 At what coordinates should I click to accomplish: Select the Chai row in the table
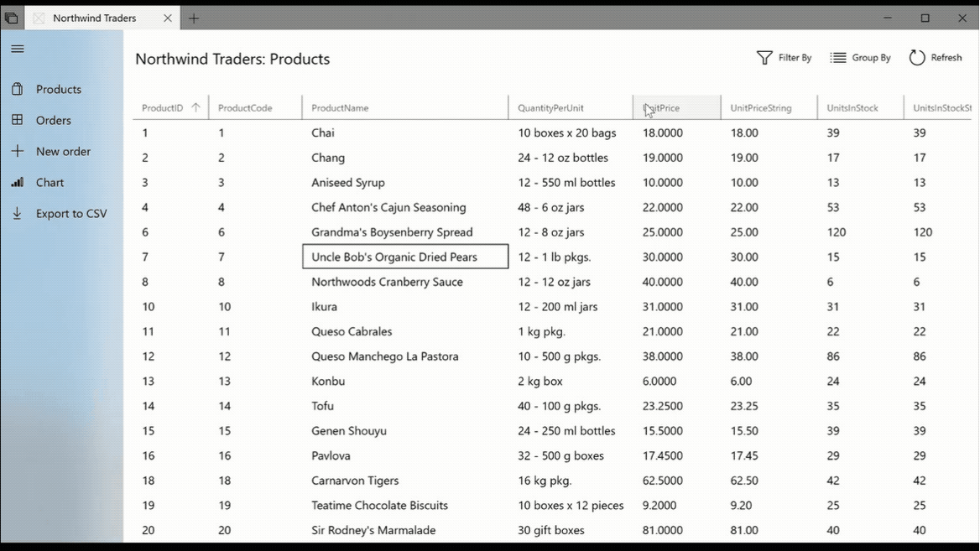click(x=324, y=133)
